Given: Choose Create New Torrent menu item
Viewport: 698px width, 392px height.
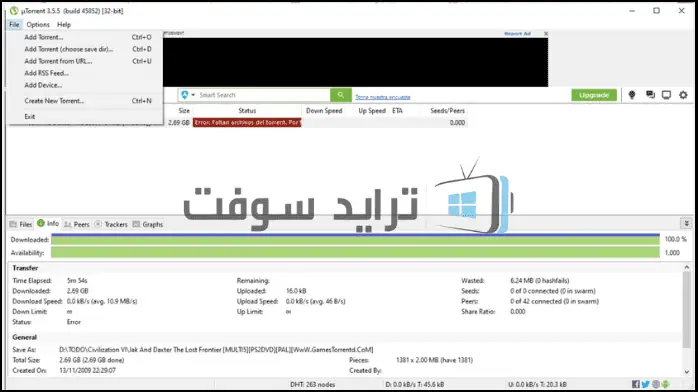Looking at the screenshot, I should pos(54,101).
